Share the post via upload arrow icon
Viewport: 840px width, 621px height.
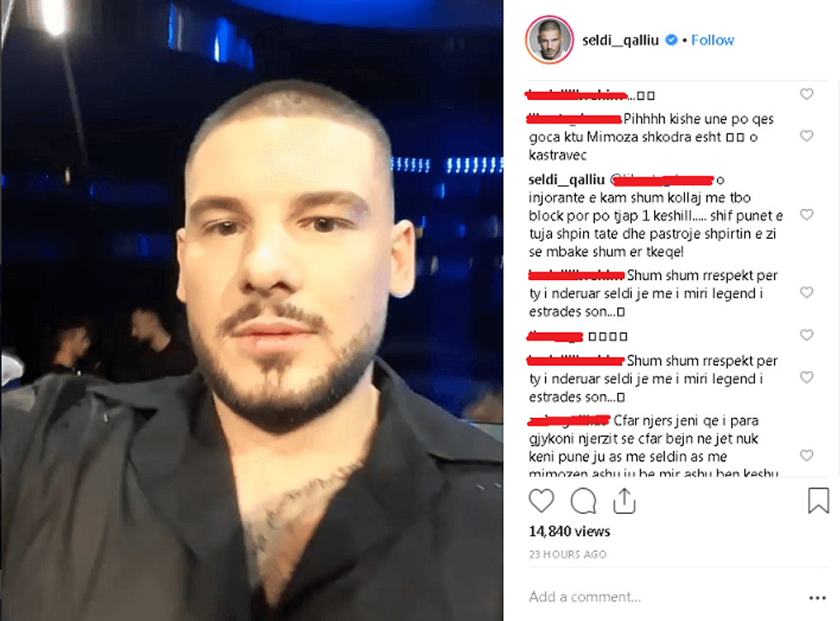click(x=624, y=501)
